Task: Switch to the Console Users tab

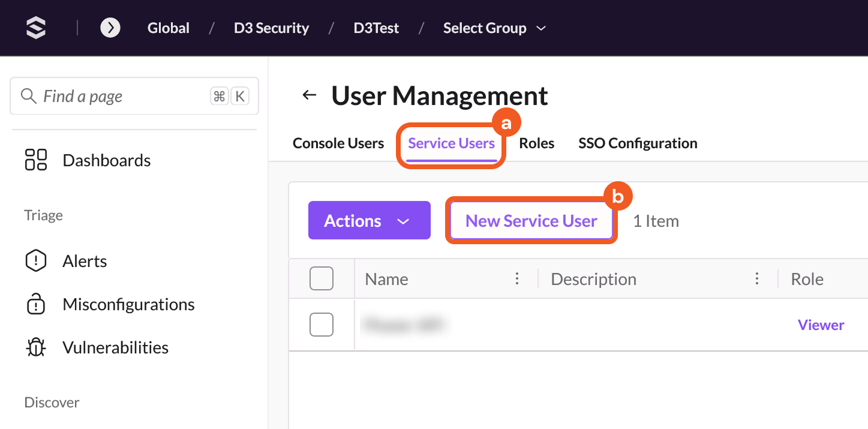Action: click(x=338, y=143)
